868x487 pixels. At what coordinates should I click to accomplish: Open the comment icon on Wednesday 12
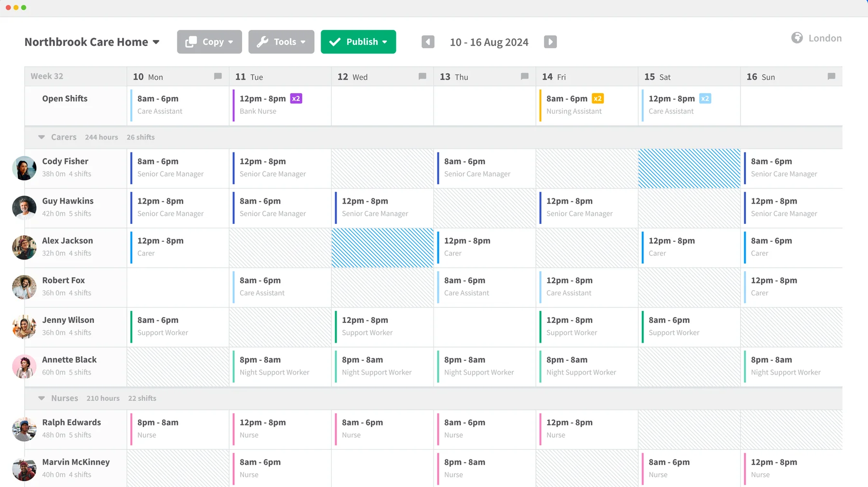point(422,76)
